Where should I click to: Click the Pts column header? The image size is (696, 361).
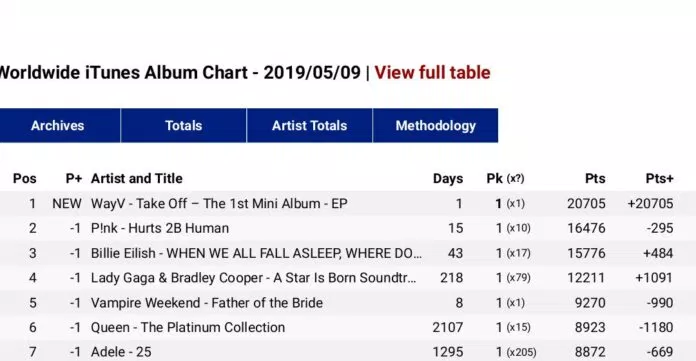pyautogui.click(x=595, y=179)
